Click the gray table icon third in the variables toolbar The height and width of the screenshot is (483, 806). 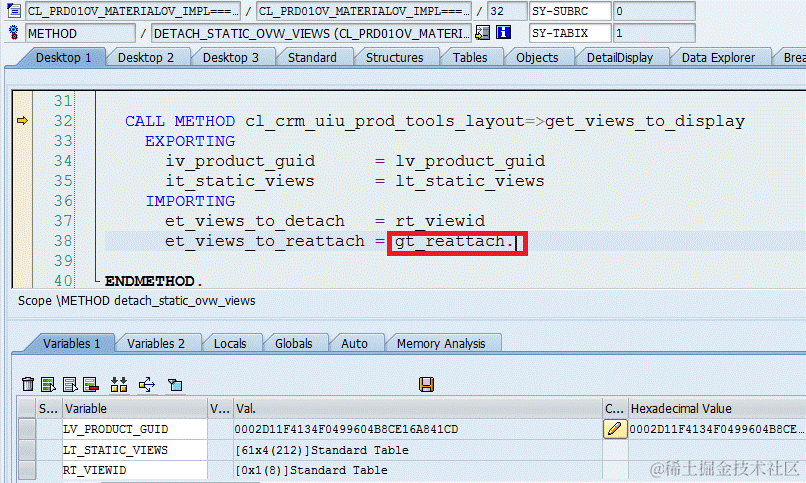pyautogui.click(x=70, y=384)
